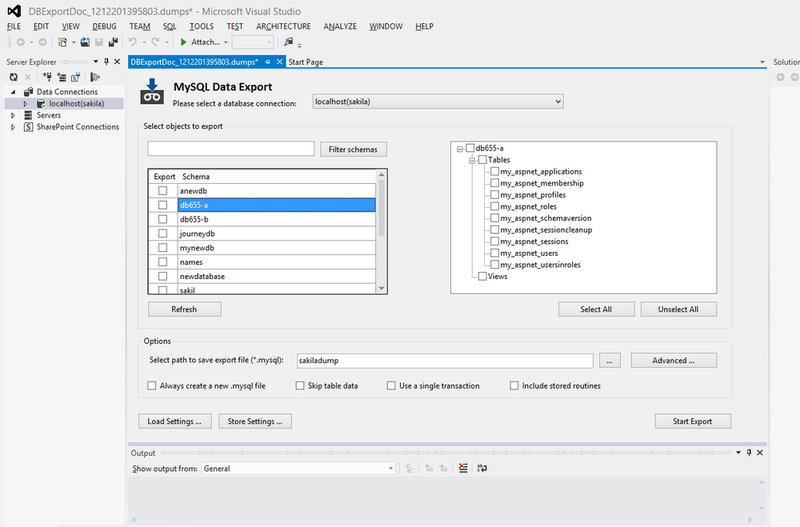Viewport: 800px width, 527px height.
Task: Click the Start Export button
Action: pos(692,421)
